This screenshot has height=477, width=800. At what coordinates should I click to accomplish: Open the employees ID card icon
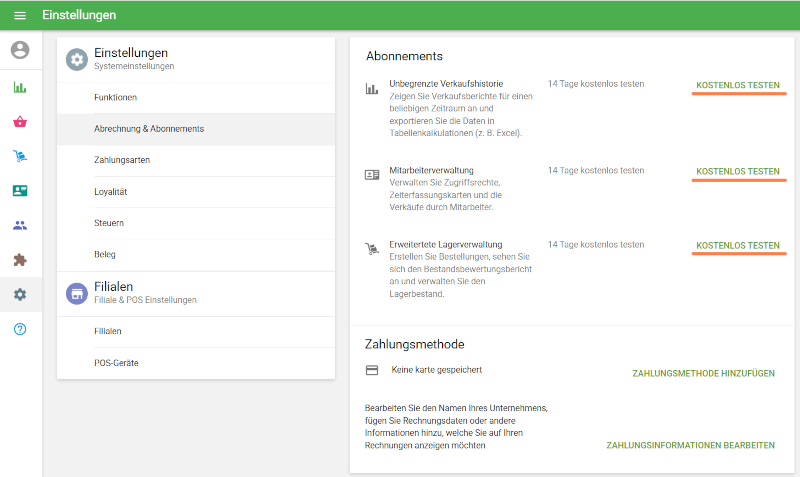(20, 191)
